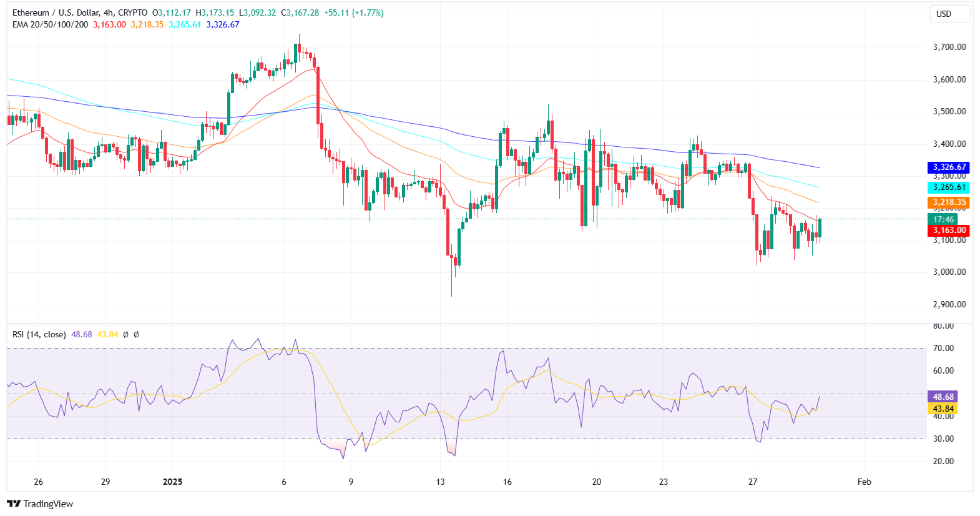
Task: Click the orange 3,218.35 EMA 50 price tag
Action: tap(949, 202)
